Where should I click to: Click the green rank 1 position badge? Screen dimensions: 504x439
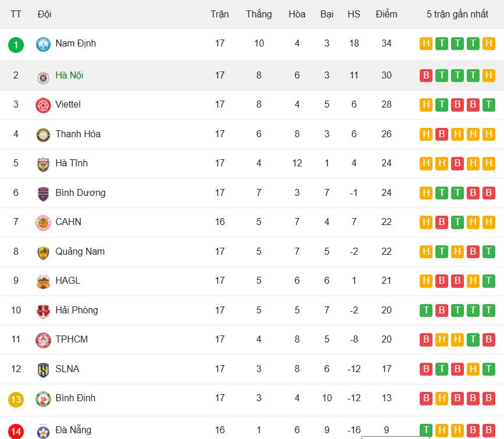pos(16,44)
